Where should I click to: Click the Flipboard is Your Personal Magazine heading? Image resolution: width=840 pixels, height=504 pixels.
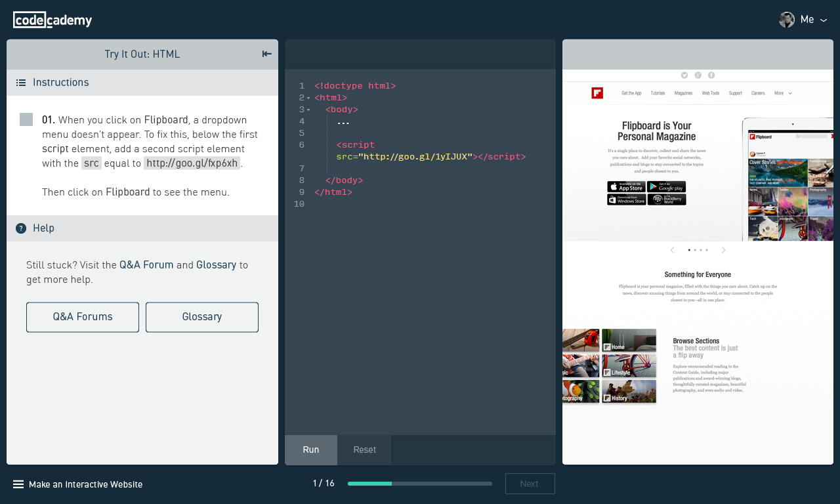click(657, 131)
